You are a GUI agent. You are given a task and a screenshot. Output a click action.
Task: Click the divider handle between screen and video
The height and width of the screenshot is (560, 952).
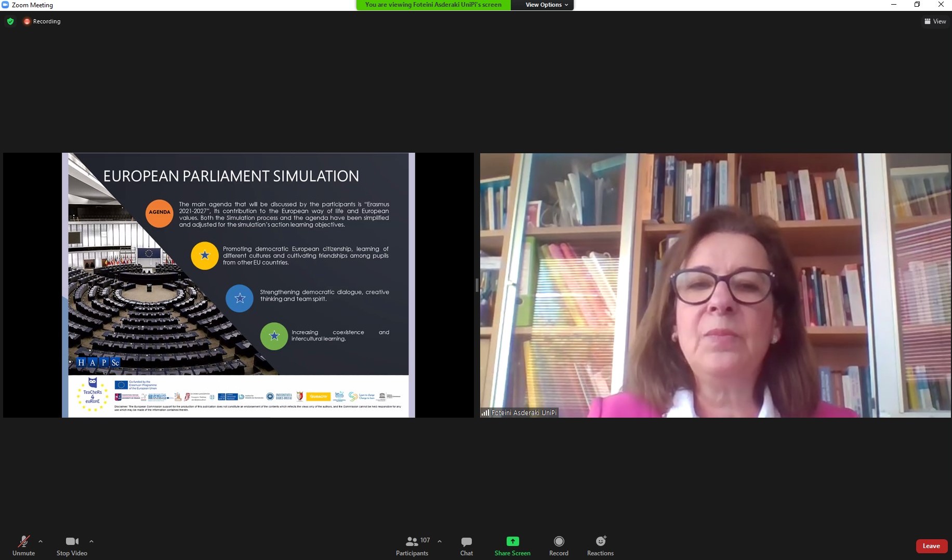[477, 285]
